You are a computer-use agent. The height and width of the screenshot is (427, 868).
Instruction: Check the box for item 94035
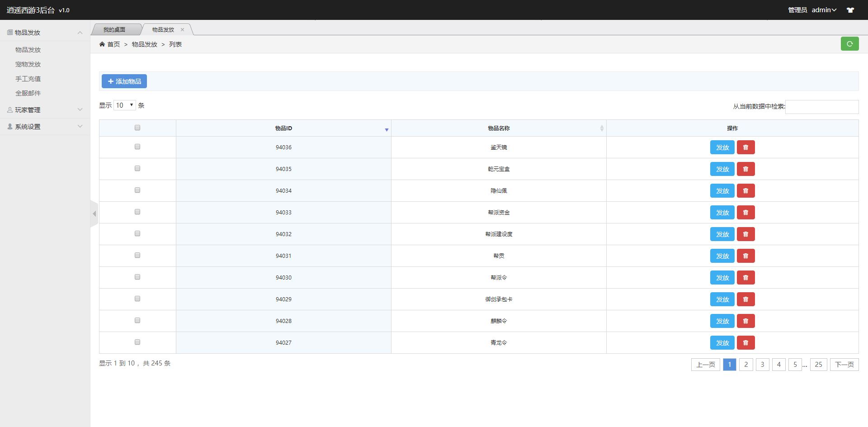137,169
